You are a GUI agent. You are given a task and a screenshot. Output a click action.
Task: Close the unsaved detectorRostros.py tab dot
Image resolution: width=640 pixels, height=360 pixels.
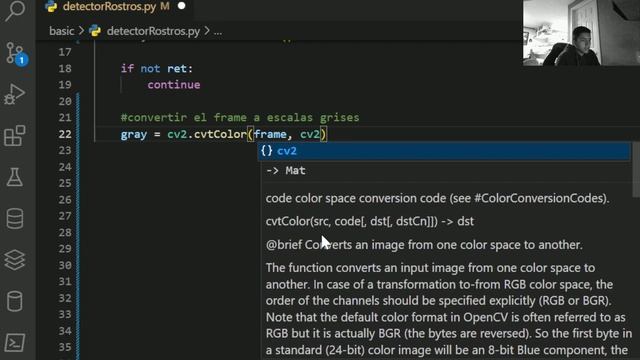coord(182,6)
